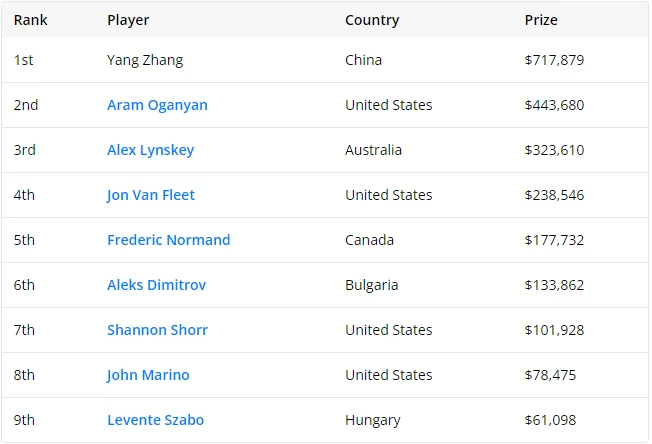Open Aram Oganyan's player profile link
Viewport: 652px width, 444px height.
coord(157,105)
